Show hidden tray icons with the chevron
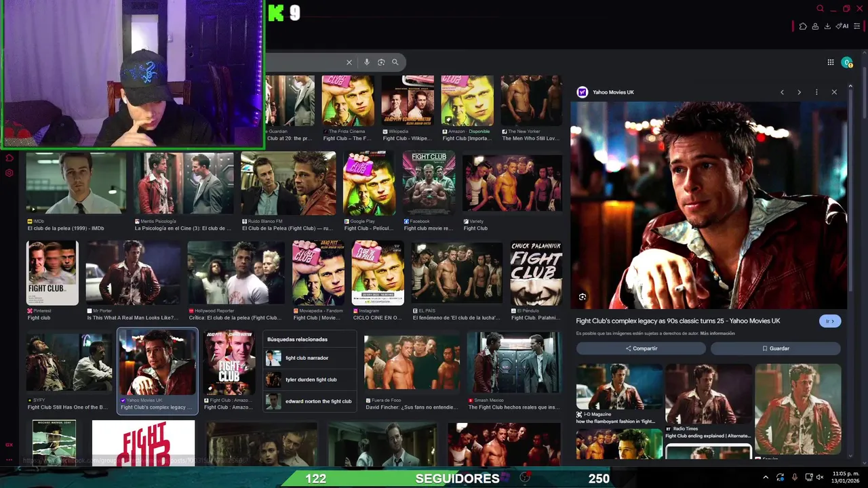This screenshot has width=868, height=488. click(766, 477)
